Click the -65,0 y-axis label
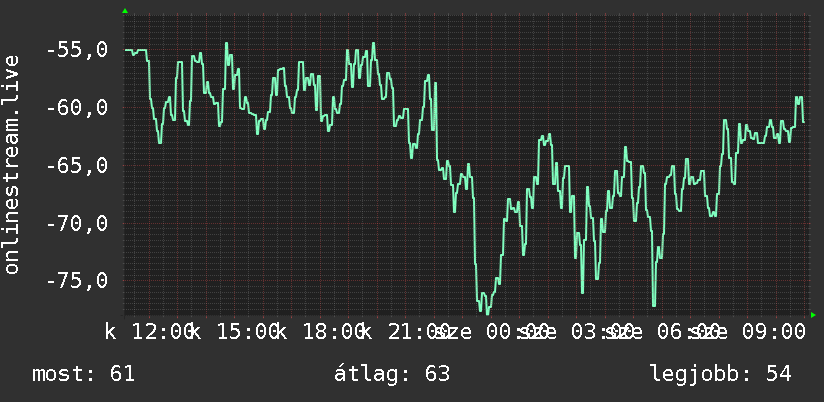This screenshot has width=824, height=402. (x=77, y=166)
